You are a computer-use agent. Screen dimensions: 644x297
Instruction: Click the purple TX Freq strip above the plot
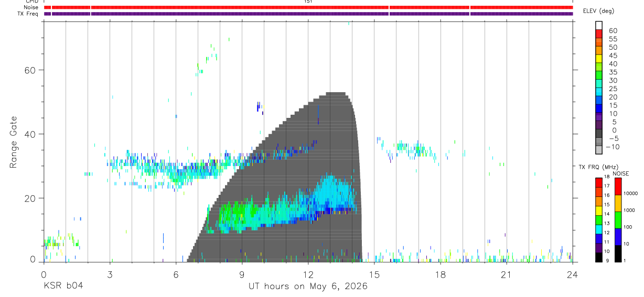click(308, 14)
